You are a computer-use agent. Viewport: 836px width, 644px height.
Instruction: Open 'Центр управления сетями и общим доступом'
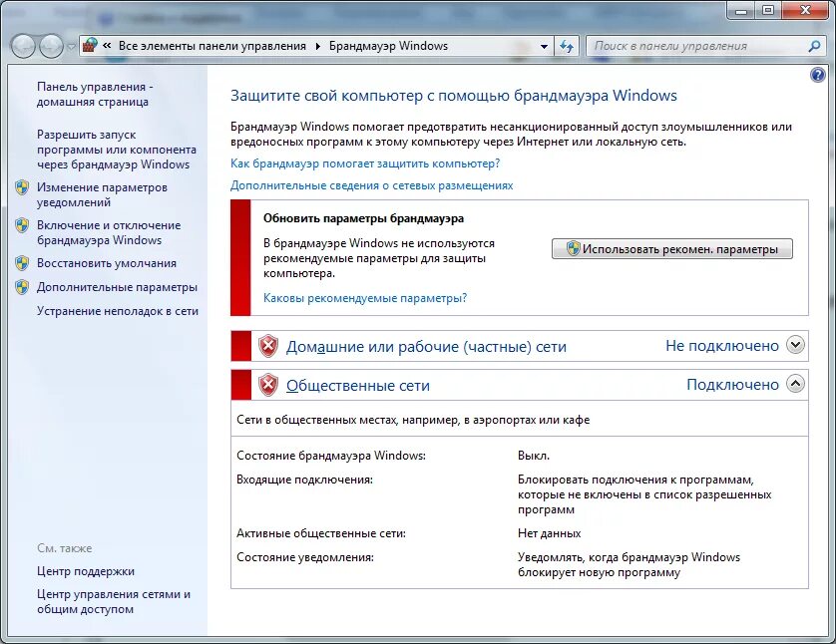[114, 601]
